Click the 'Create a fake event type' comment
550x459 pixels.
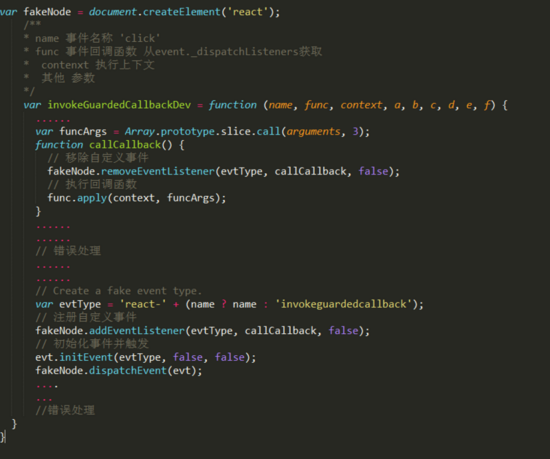[119, 291]
